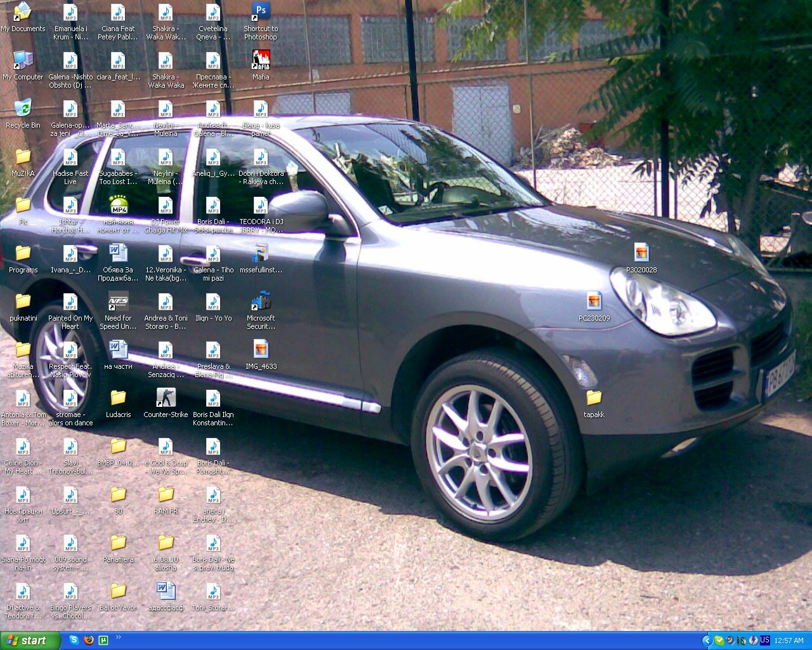Select the Need for Speed shortcut
812x650 pixels.
click(118, 306)
